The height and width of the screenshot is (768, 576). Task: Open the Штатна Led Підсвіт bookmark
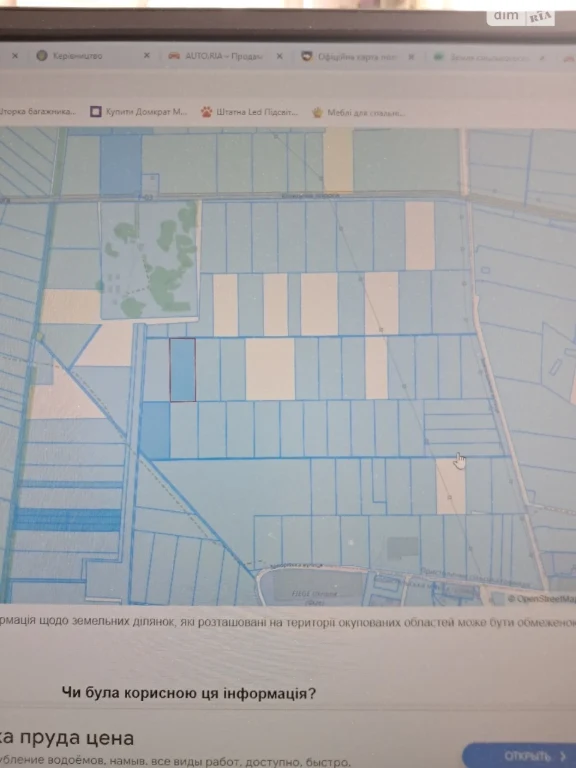click(x=249, y=112)
